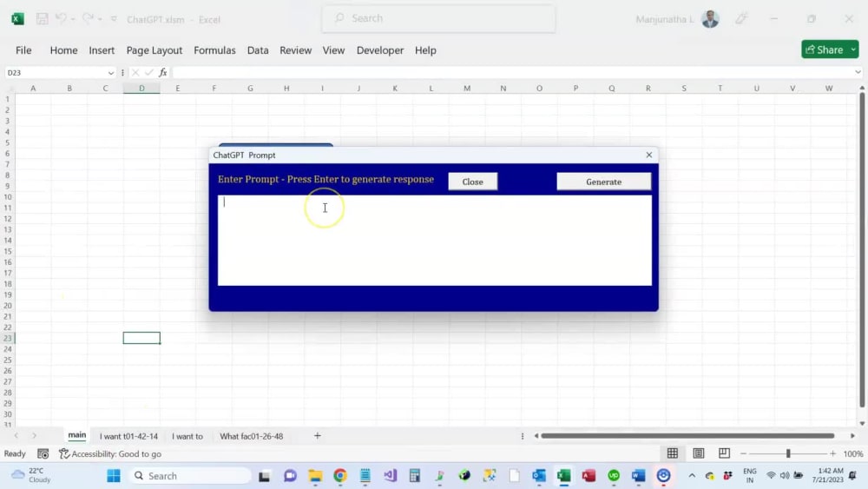The width and height of the screenshot is (868, 489).
Task: Expand the Share dropdown arrow
Action: [x=853, y=50]
